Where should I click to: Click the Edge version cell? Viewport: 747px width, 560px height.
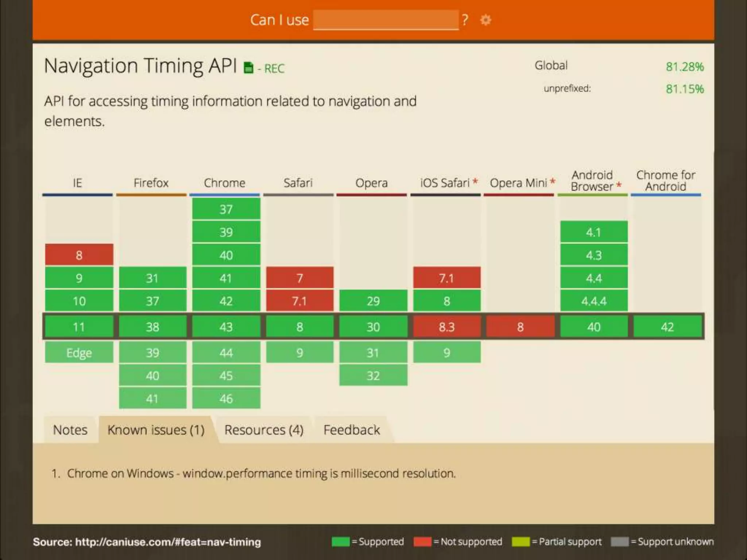click(79, 353)
